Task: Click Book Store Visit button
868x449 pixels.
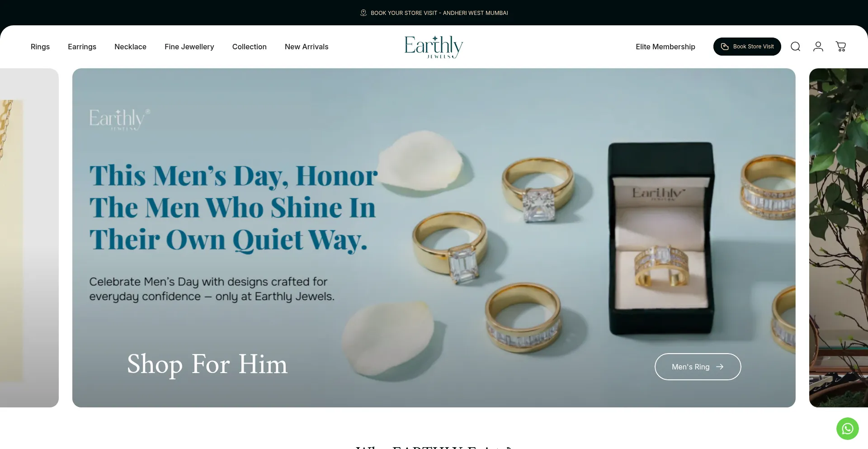Action: tap(747, 47)
